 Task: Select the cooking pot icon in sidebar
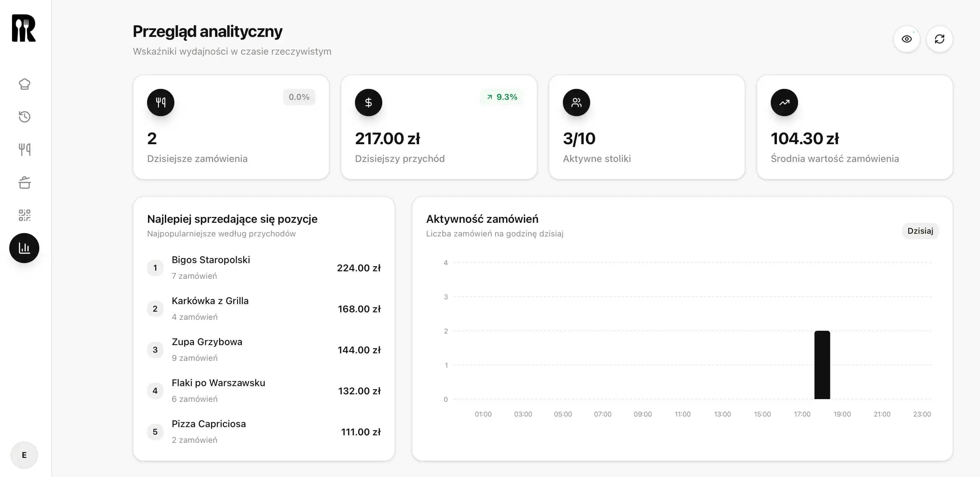[x=24, y=182]
